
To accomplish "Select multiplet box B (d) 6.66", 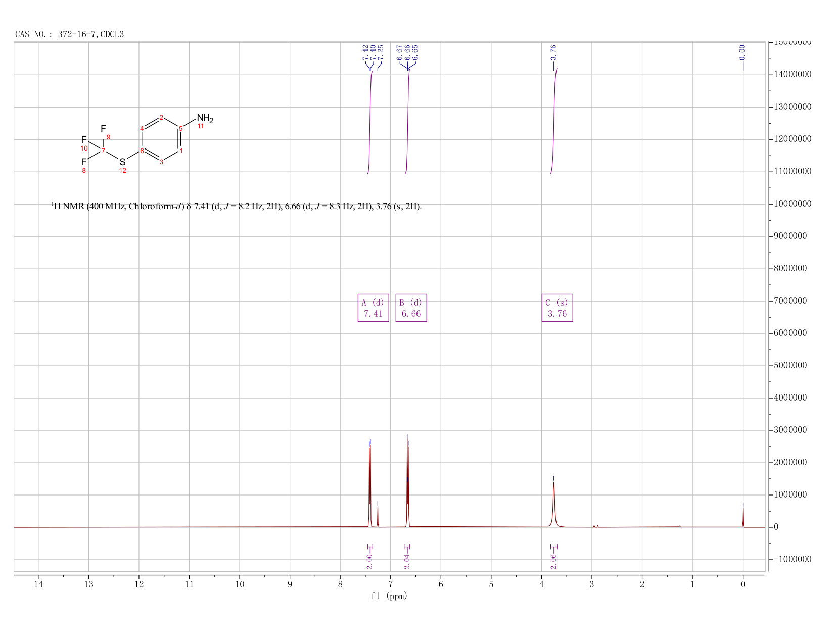I will tap(411, 308).
